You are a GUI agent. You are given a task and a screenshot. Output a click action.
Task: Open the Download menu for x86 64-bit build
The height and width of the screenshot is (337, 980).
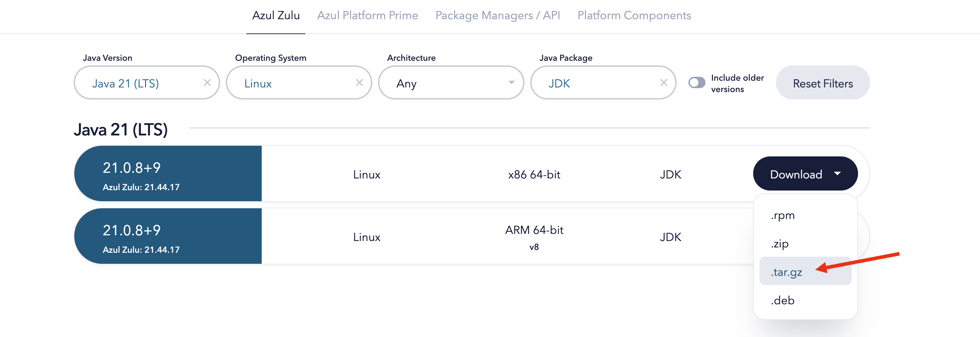[805, 174]
